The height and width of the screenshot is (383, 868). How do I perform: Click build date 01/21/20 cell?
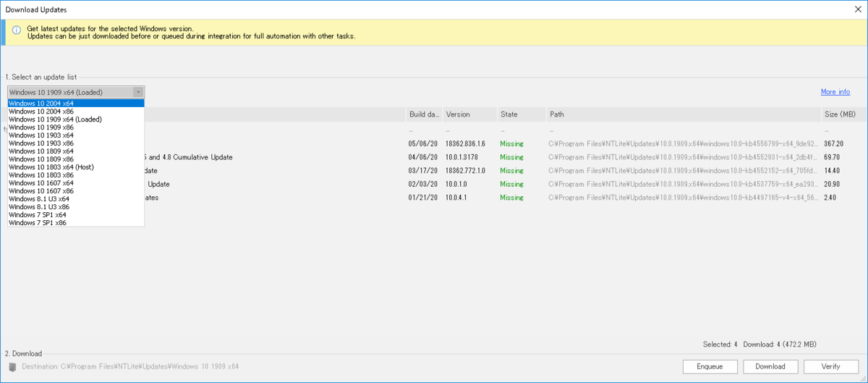(x=423, y=198)
